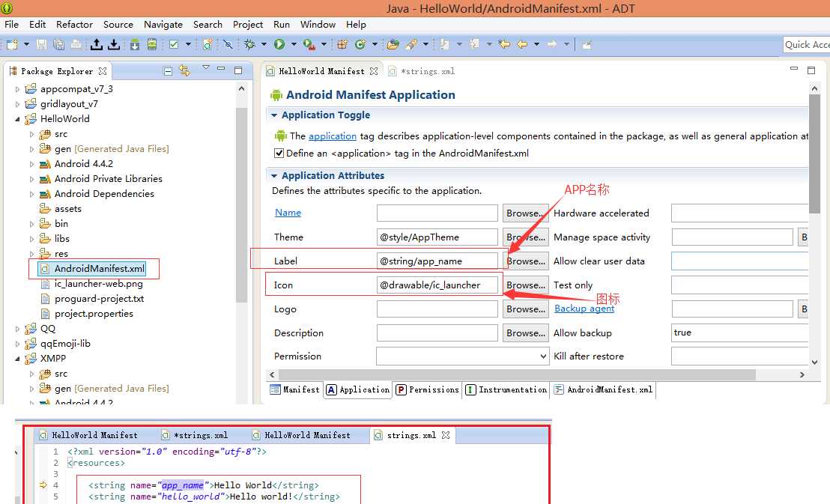This screenshot has width=830, height=504.
Task: Click the Allow backup value field
Action: [739, 333]
